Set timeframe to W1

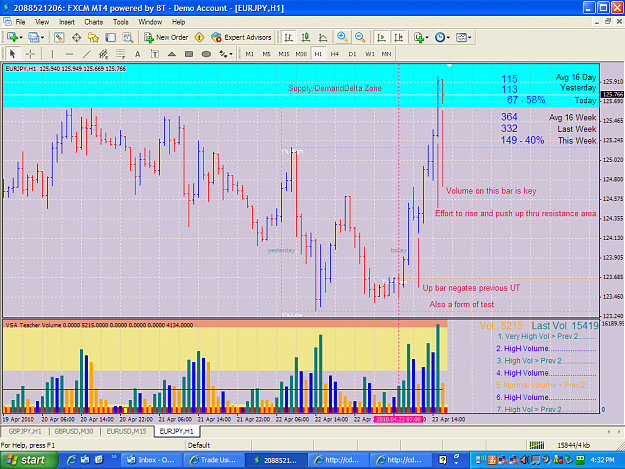click(x=369, y=54)
